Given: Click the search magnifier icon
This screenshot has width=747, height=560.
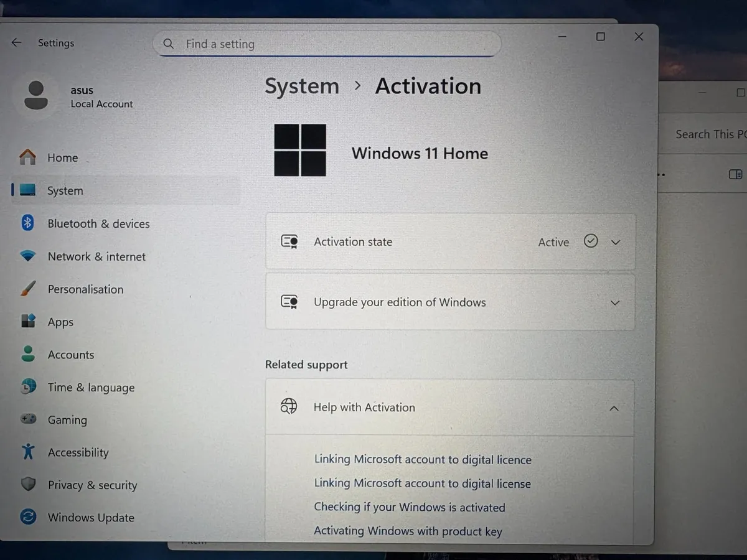Looking at the screenshot, I should pos(168,44).
